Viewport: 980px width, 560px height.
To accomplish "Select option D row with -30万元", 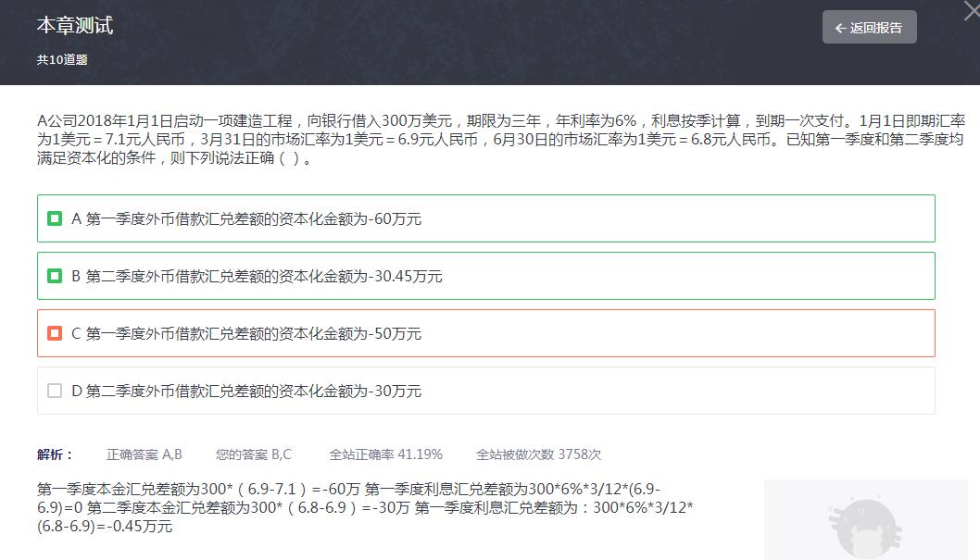I will [486, 391].
